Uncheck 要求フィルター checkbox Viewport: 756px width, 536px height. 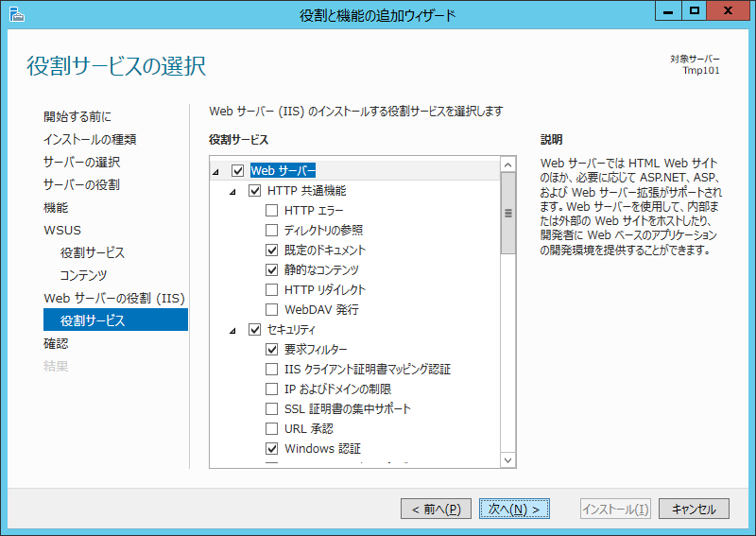click(272, 349)
